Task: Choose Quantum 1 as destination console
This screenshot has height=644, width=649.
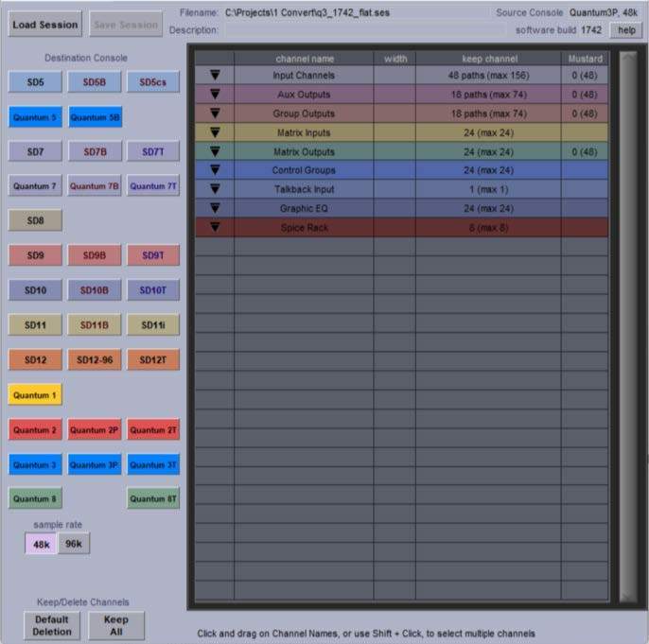Action: (x=35, y=394)
